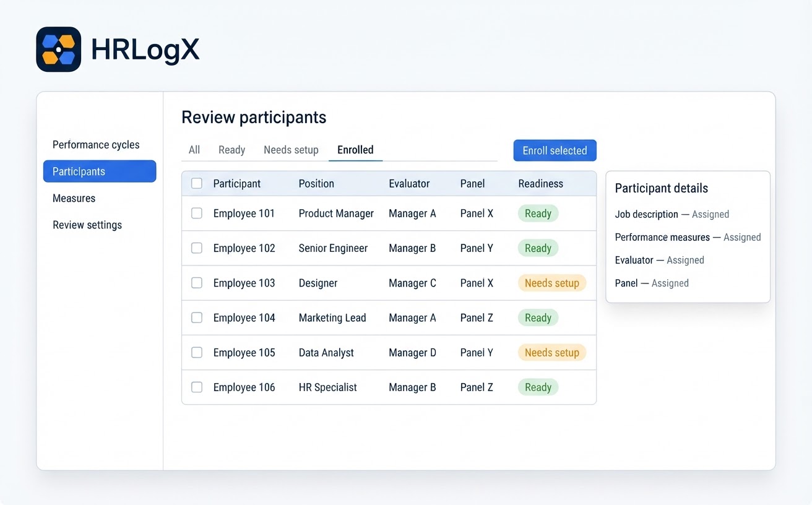Click Performance measures — Assigned detail line
This screenshot has width=812, height=505.
688,237
